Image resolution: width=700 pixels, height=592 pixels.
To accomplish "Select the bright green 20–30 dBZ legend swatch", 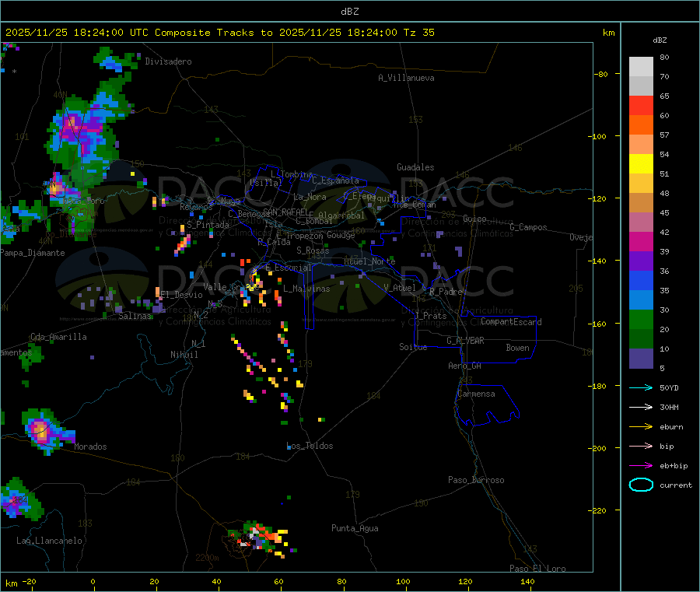I will [641, 319].
